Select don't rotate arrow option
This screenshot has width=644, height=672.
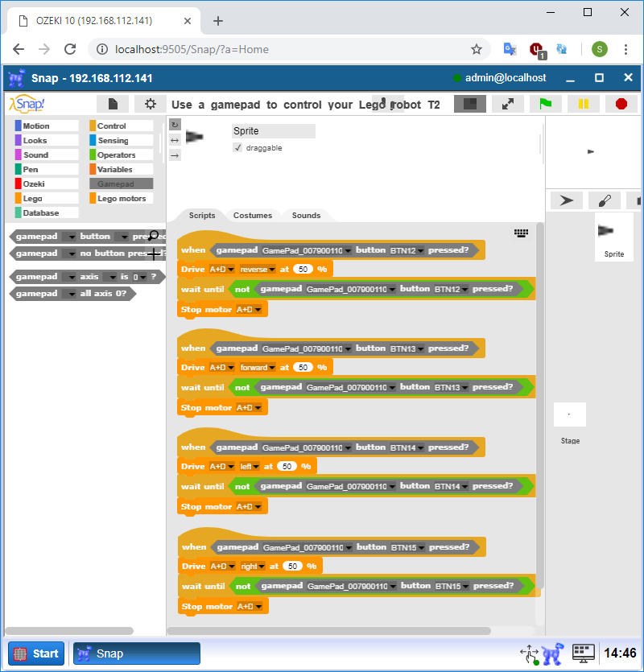[175, 155]
